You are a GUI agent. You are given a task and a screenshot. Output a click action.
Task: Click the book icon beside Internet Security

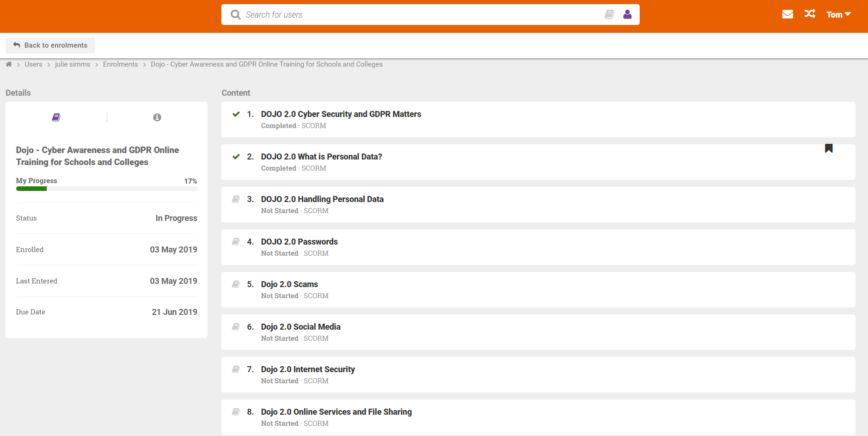pos(236,369)
